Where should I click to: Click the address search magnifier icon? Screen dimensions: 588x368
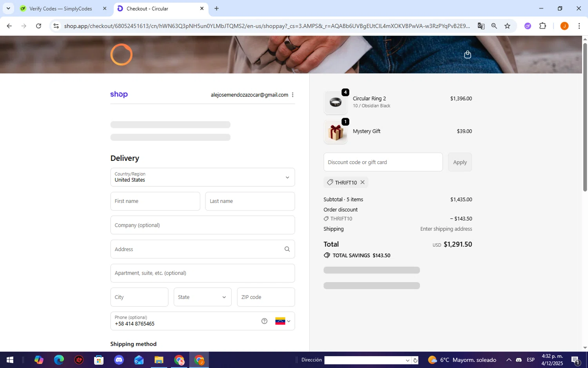(287, 249)
